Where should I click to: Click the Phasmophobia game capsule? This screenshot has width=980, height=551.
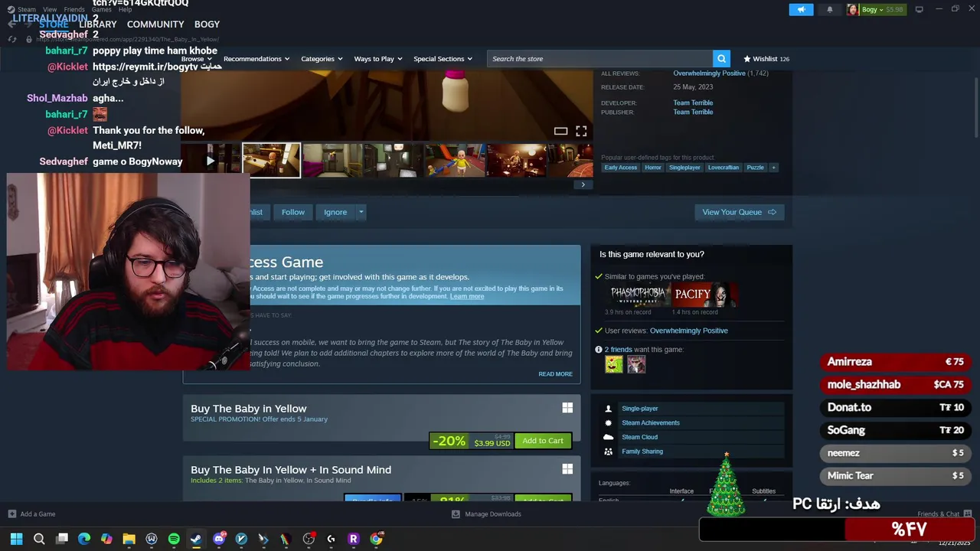(638, 295)
